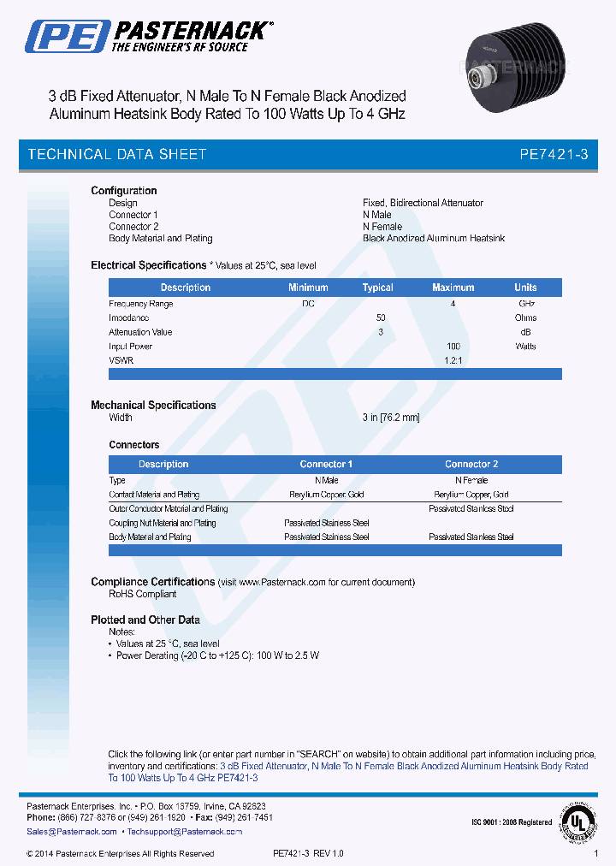Click the width value '3 in [76.2 mm]'

point(391,417)
